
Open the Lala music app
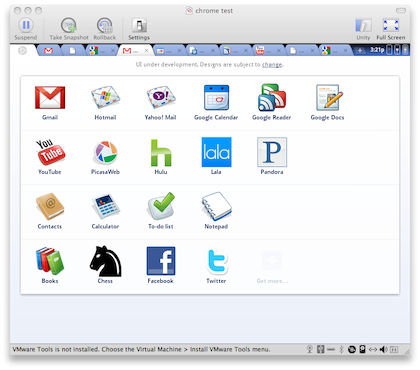click(x=216, y=152)
